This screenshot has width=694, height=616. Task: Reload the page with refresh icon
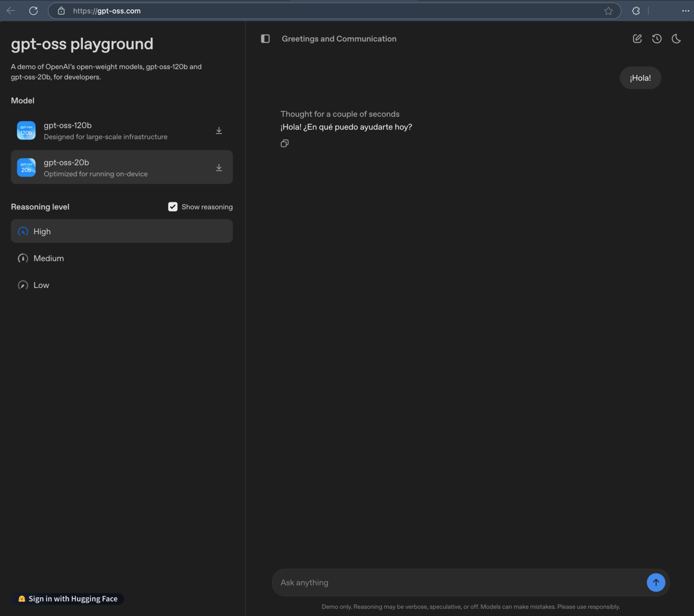tap(34, 11)
